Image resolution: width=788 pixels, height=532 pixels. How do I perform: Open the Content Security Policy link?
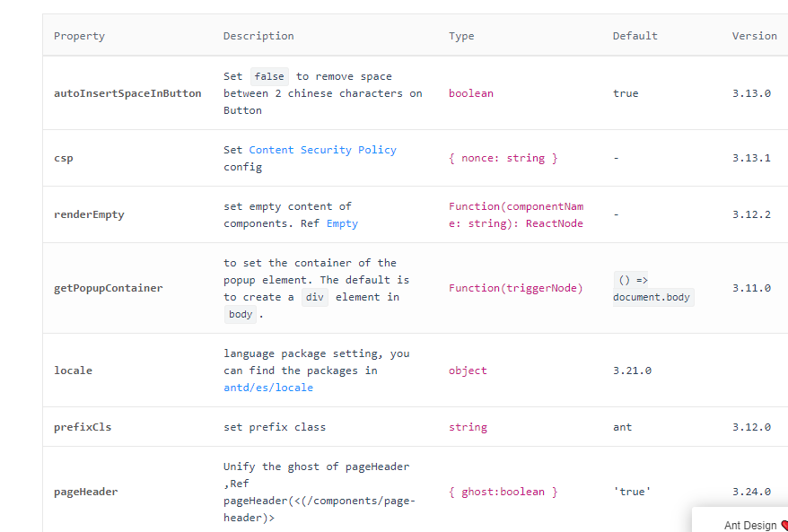[x=324, y=150]
